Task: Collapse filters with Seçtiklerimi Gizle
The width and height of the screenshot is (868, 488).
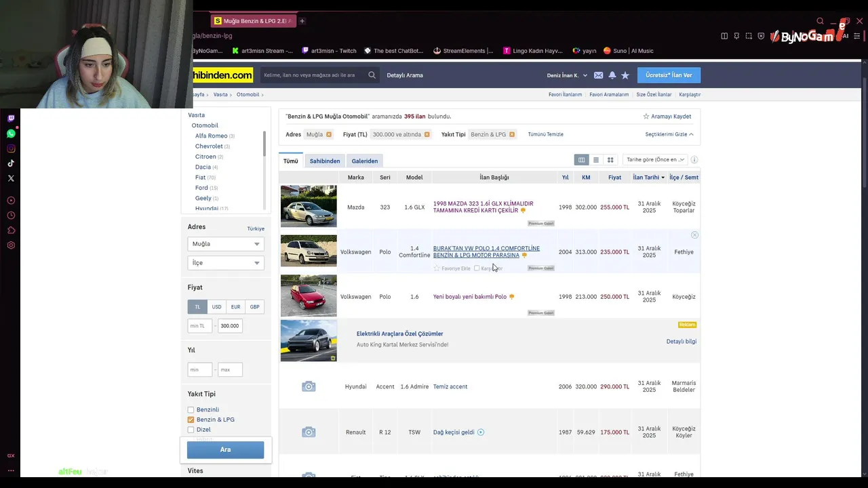Action: [x=669, y=134]
